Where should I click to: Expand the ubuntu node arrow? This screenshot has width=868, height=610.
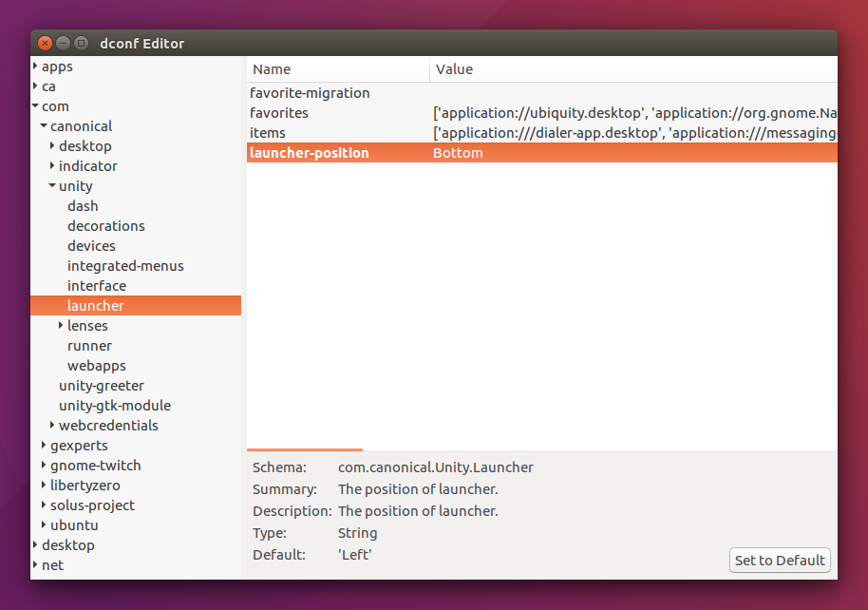click(44, 524)
